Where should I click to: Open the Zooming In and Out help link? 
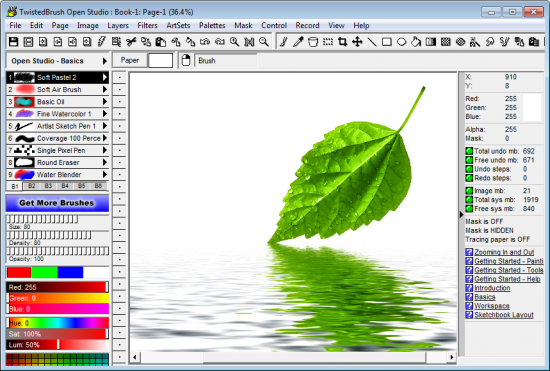[504, 252]
